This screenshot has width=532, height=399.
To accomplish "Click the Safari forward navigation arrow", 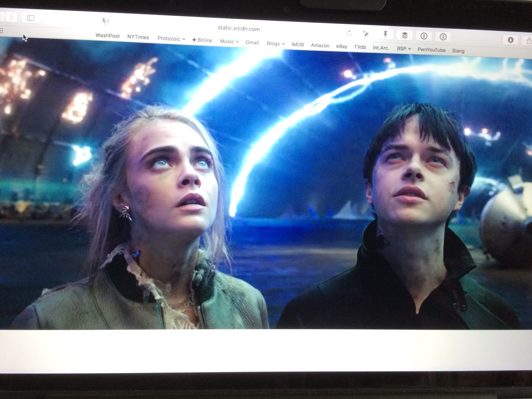I will click(x=11, y=17).
